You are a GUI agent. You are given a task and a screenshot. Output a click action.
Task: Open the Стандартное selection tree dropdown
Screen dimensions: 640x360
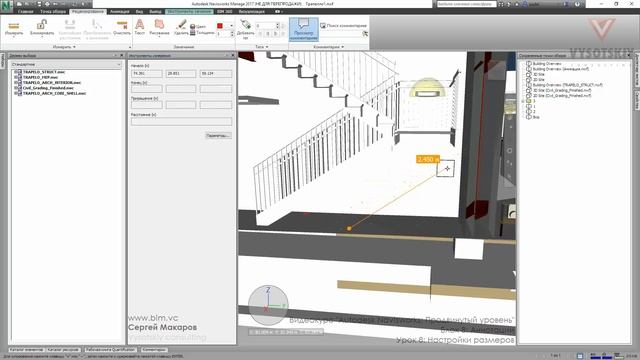(x=66, y=64)
